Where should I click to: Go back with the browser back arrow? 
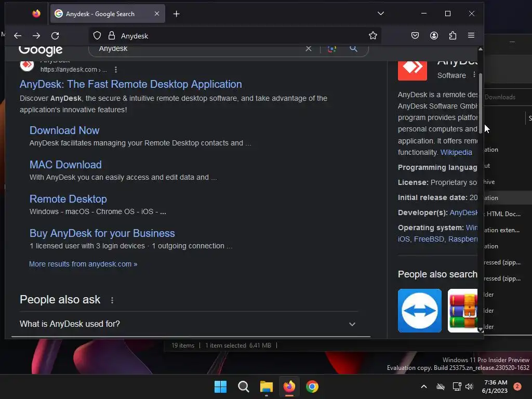pos(18,36)
